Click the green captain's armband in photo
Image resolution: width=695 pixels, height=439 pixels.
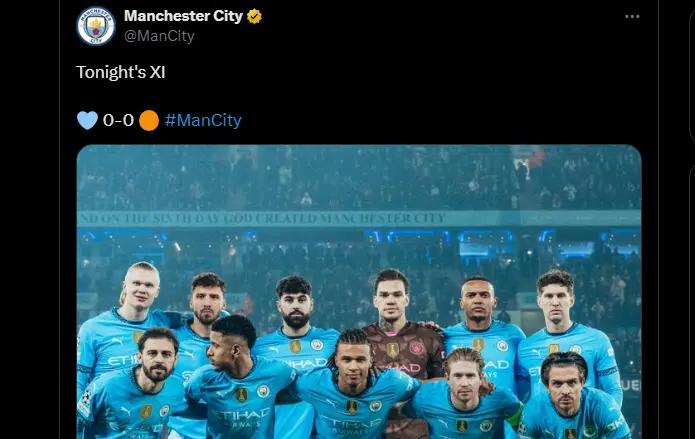pyautogui.click(x=515, y=415)
